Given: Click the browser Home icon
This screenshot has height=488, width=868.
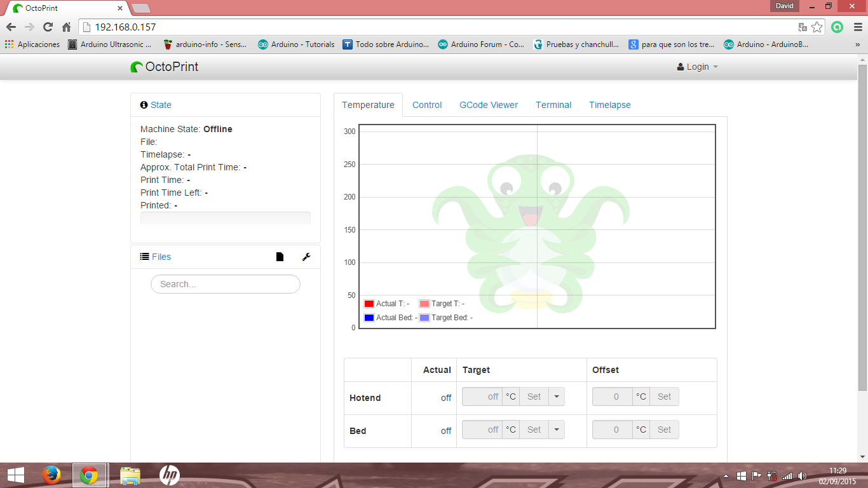Looking at the screenshot, I should pos(66,27).
